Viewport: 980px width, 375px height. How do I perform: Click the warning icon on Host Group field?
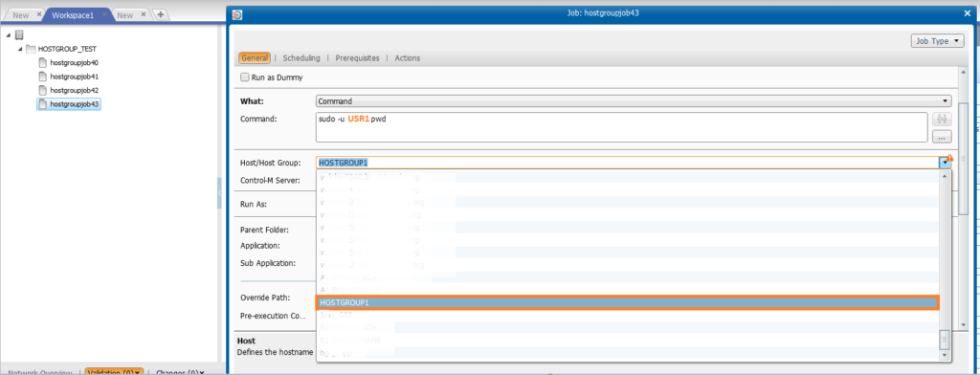tap(950, 158)
